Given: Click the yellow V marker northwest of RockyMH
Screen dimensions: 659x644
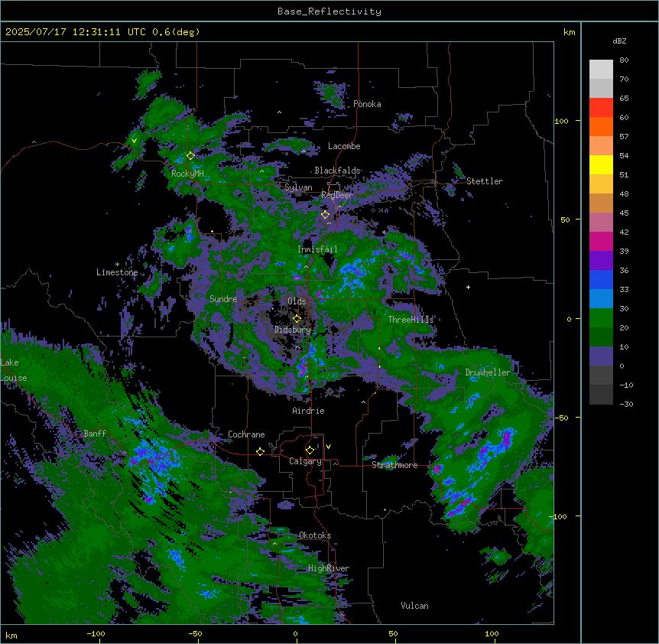Looking at the screenshot, I should click(134, 141).
